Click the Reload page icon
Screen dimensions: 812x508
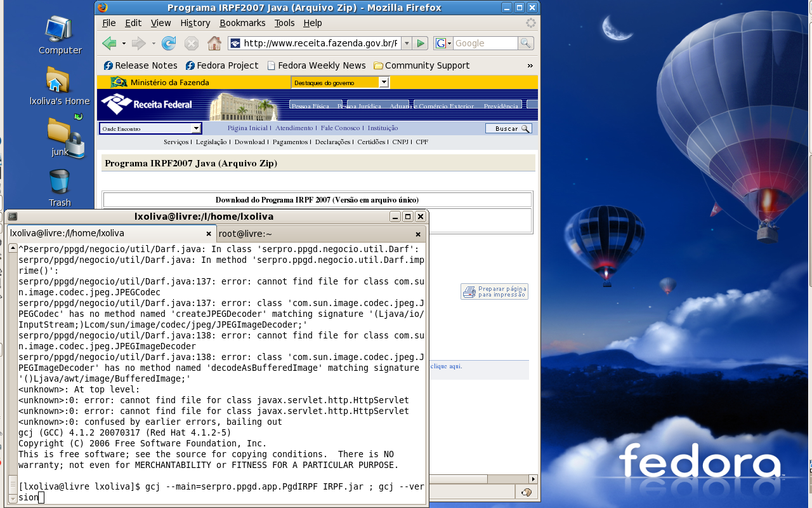pos(169,43)
